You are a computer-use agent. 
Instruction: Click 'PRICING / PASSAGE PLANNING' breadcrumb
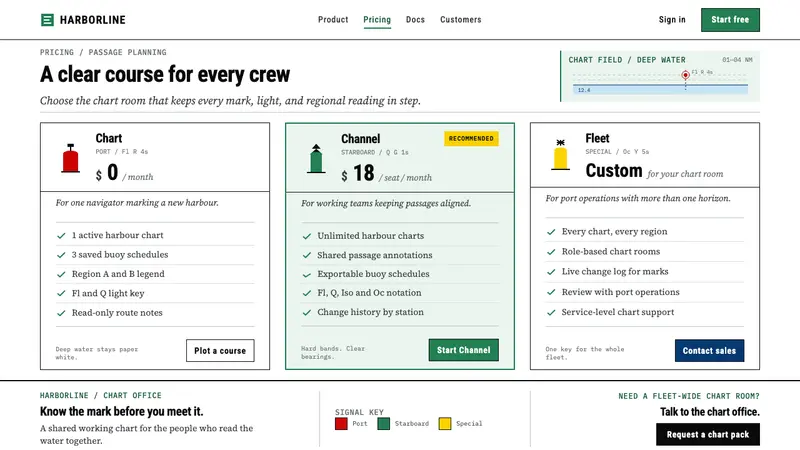(103, 52)
